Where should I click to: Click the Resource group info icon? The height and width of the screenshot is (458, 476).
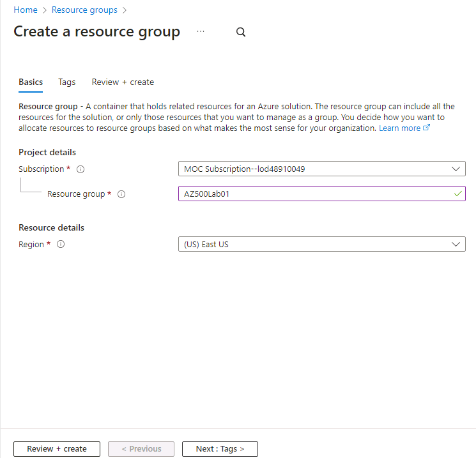click(121, 194)
